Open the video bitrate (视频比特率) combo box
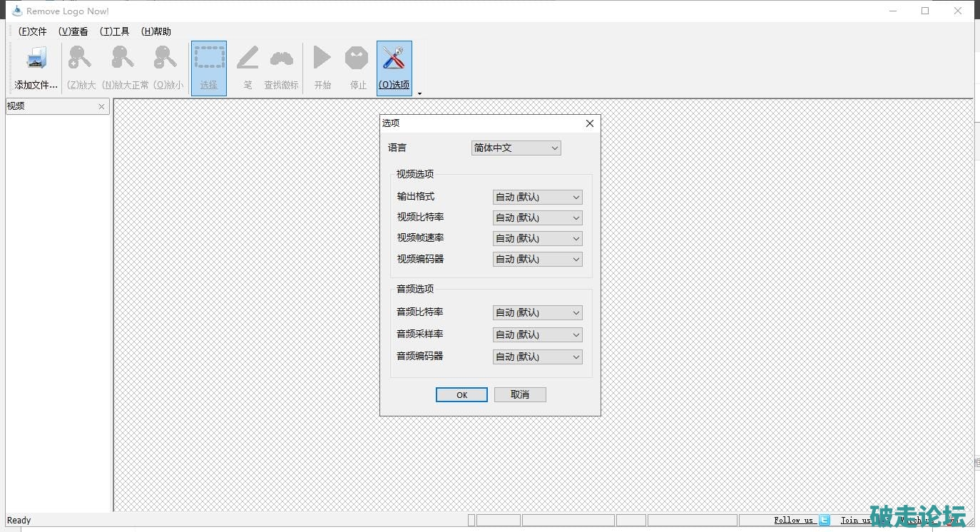980x532 pixels. [537, 218]
